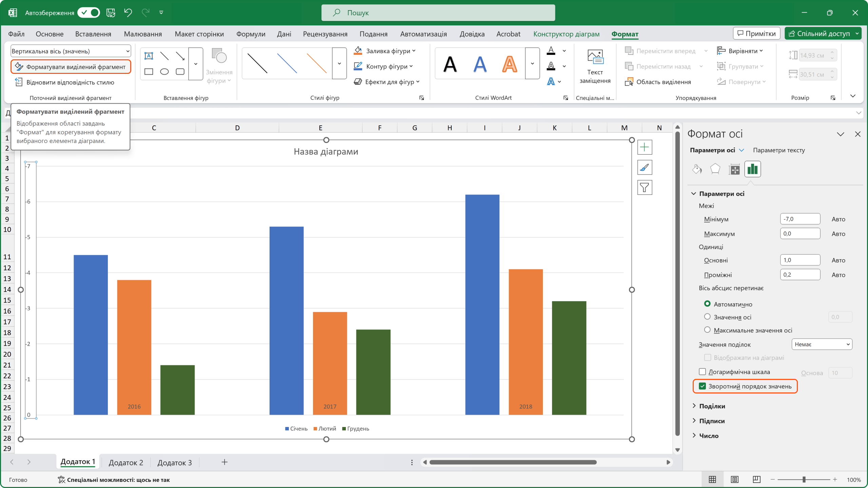The image size is (868, 488).
Task: Open the Chart Styles brush icon
Action: 645,167
